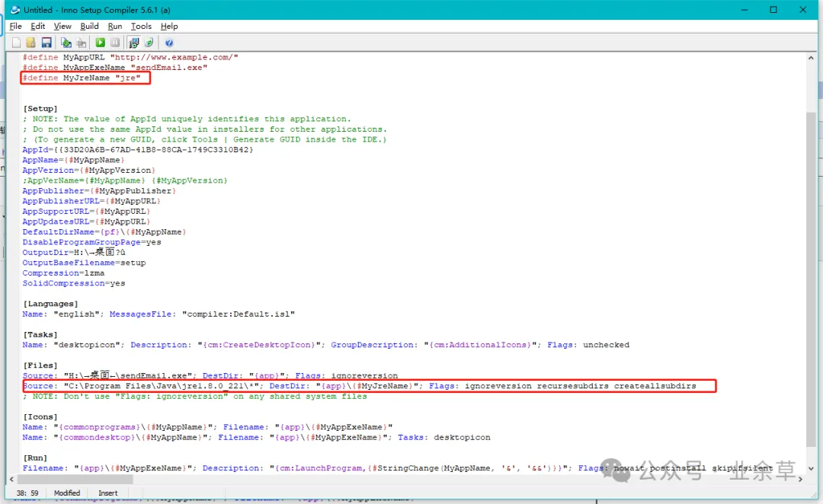The height and width of the screenshot is (504, 823).
Task: Click the 'OutputBaseFilename=setup' line
Action: click(84, 263)
